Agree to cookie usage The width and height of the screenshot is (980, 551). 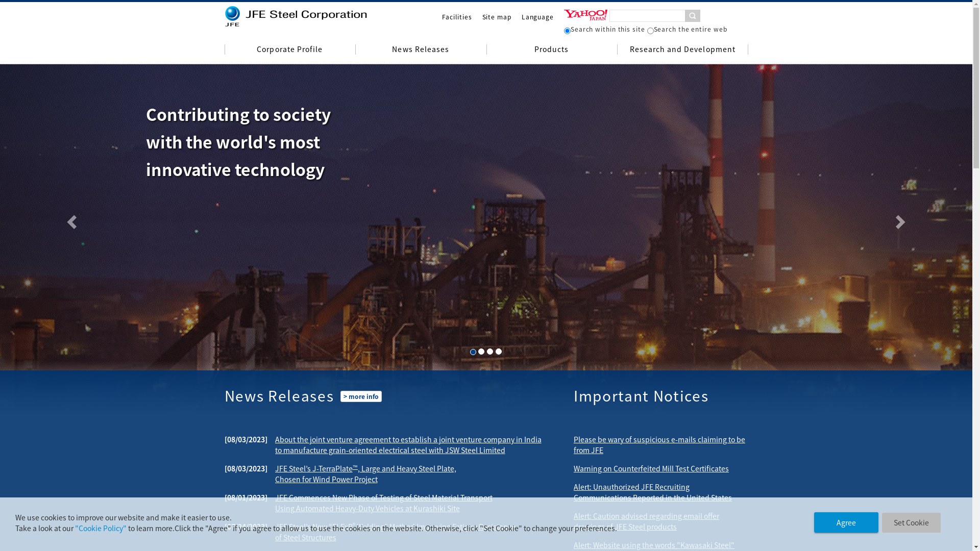click(x=846, y=522)
